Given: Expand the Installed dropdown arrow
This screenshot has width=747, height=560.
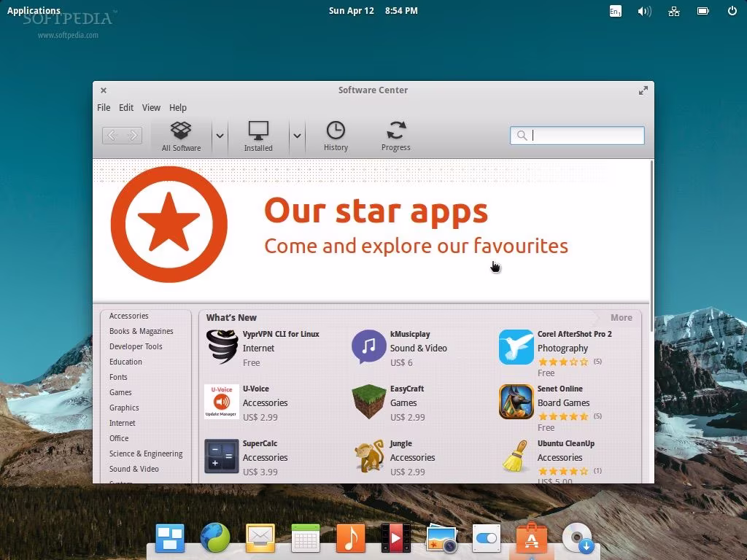Looking at the screenshot, I should (x=297, y=136).
